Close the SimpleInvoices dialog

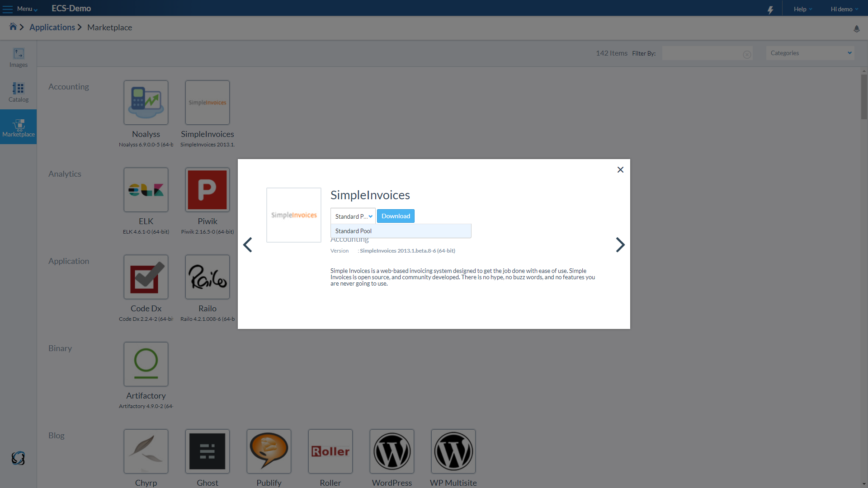[620, 170]
